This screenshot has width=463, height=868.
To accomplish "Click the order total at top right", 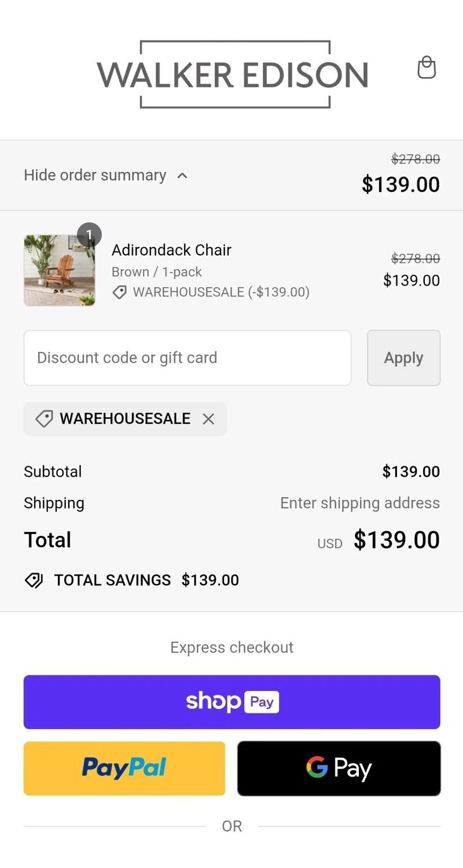I will coord(400,185).
